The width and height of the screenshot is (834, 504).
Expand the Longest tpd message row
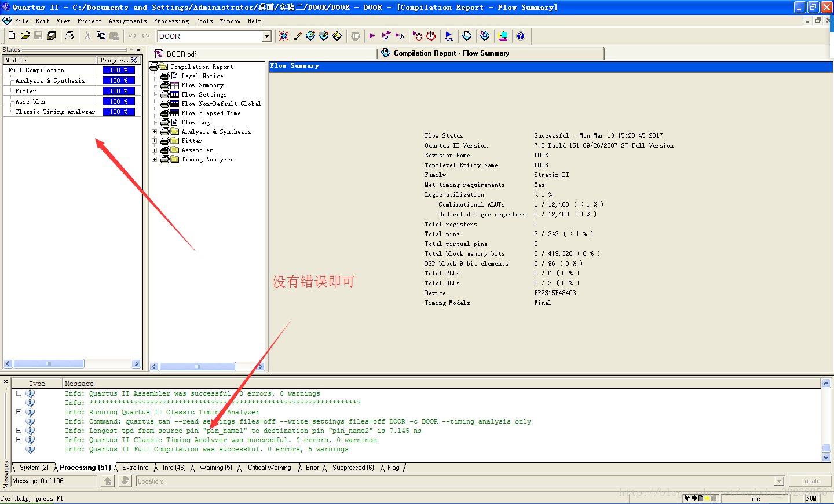tap(19, 431)
